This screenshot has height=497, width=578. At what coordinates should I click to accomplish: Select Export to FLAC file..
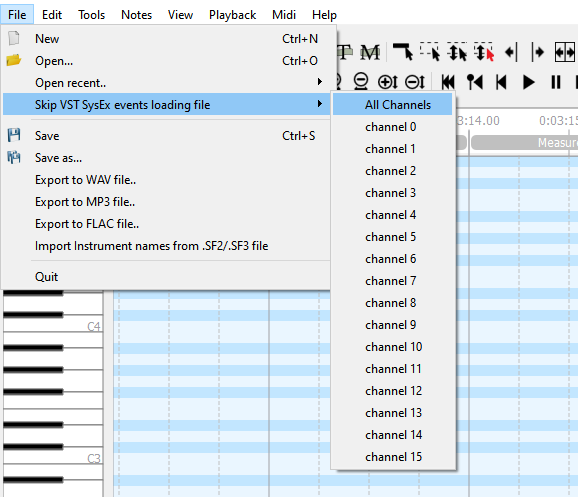click(x=166, y=224)
